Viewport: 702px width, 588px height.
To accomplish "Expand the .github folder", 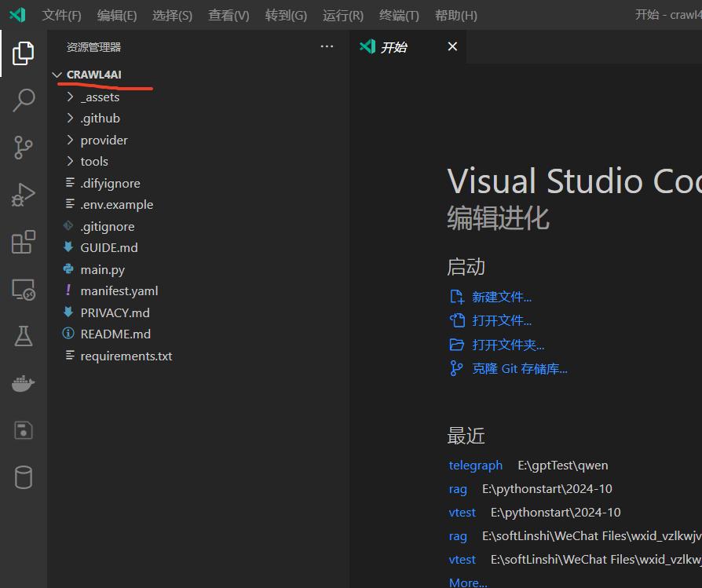I will click(x=70, y=118).
